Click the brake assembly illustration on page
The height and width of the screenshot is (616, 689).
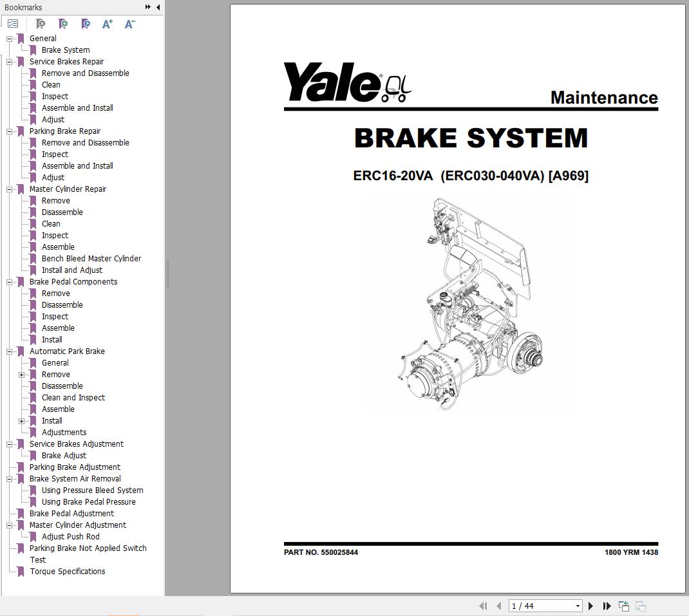point(471,304)
